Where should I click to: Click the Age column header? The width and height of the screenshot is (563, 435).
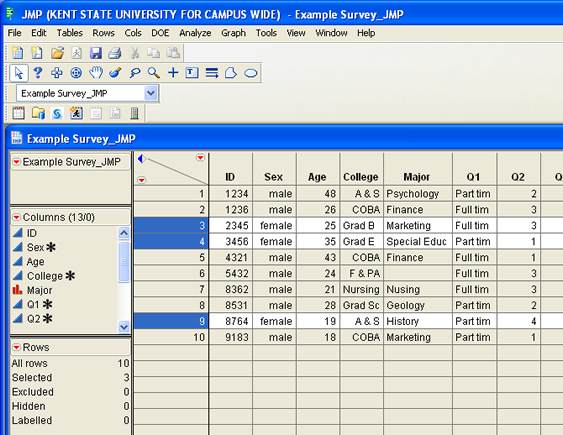318,169
